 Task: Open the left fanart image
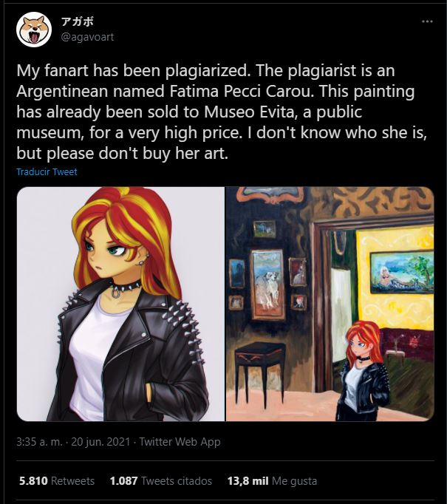click(120, 304)
